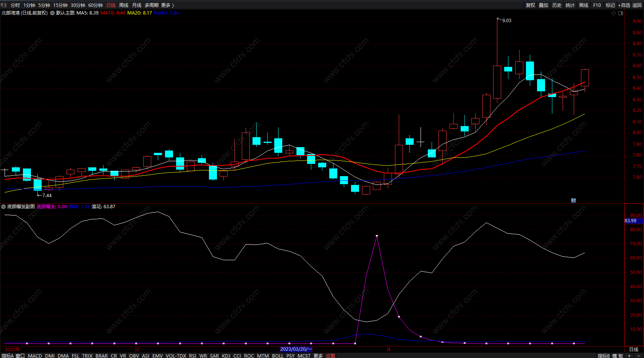Click the 9.03 high price label
644x358 pixels.
tap(506, 21)
